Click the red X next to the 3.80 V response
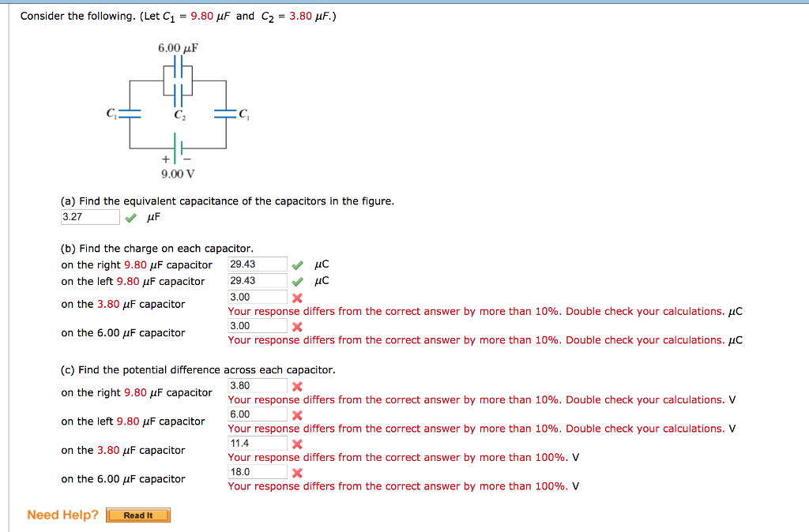This screenshot has width=809, height=532. (297, 386)
